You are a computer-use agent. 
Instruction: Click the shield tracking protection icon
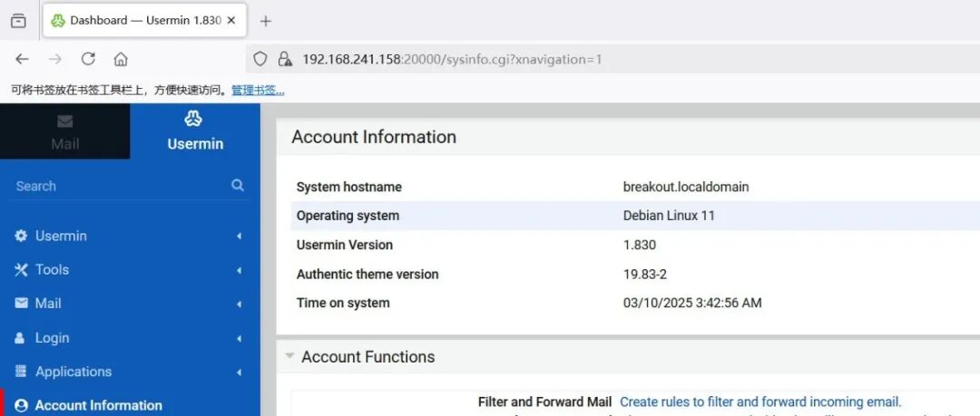(x=260, y=59)
